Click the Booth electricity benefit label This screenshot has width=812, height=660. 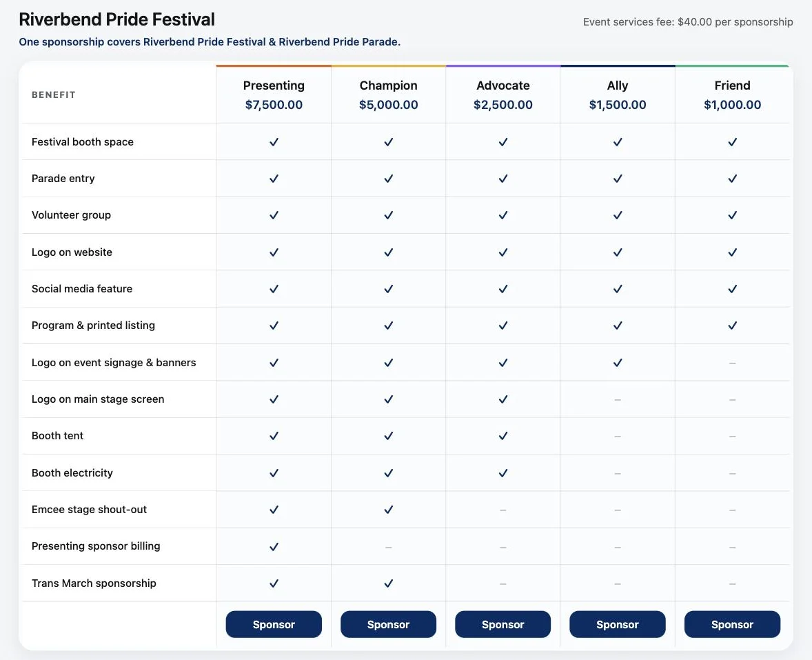coord(72,473)
